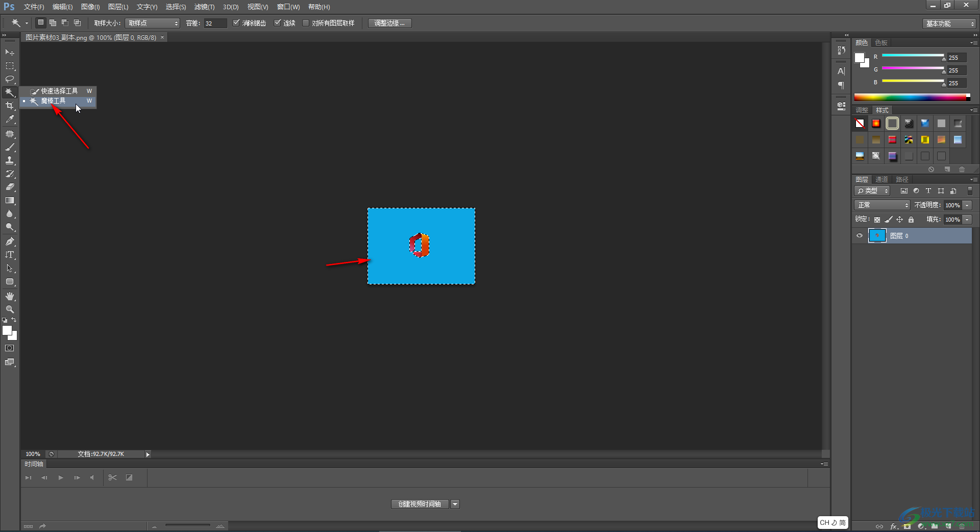This screenshot has width=980, height=532.
Task: Select the Hand tool
Action: [10, 296]
